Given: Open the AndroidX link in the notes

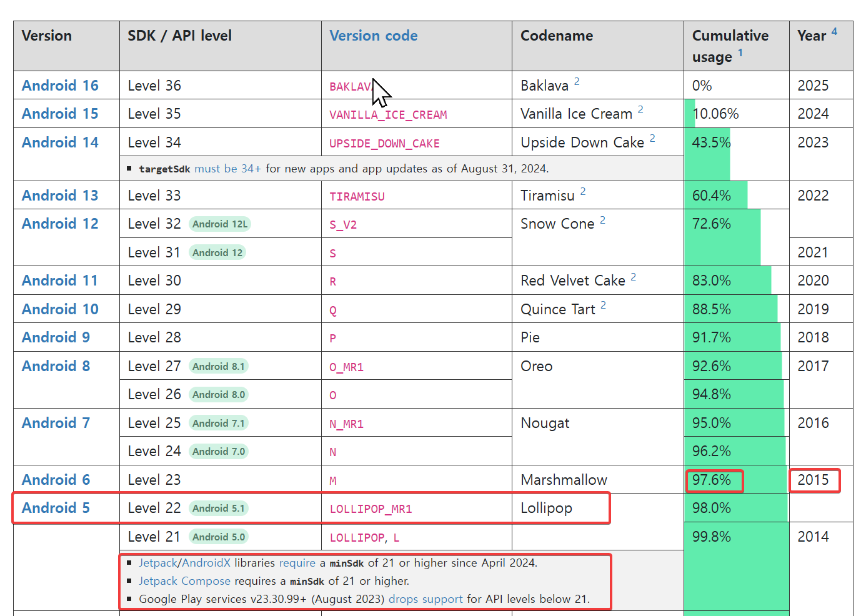Looking at the screenshot, I should (206, 563).
